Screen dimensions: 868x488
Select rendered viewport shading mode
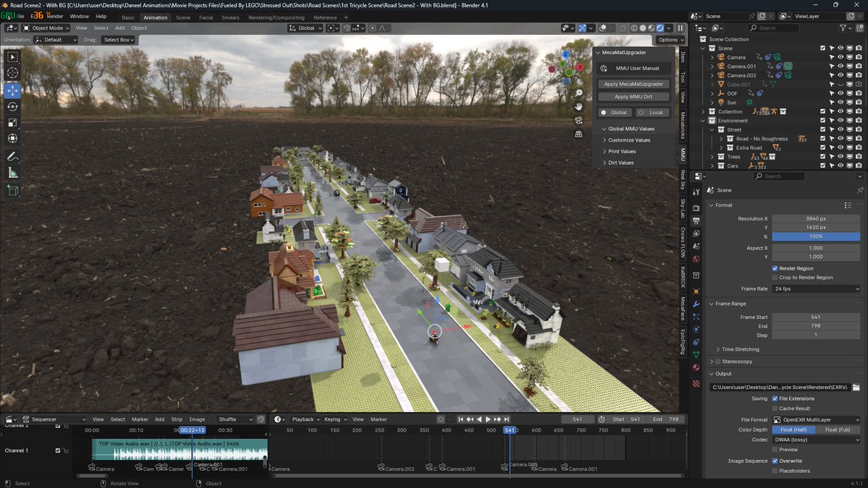coord(659,28)
